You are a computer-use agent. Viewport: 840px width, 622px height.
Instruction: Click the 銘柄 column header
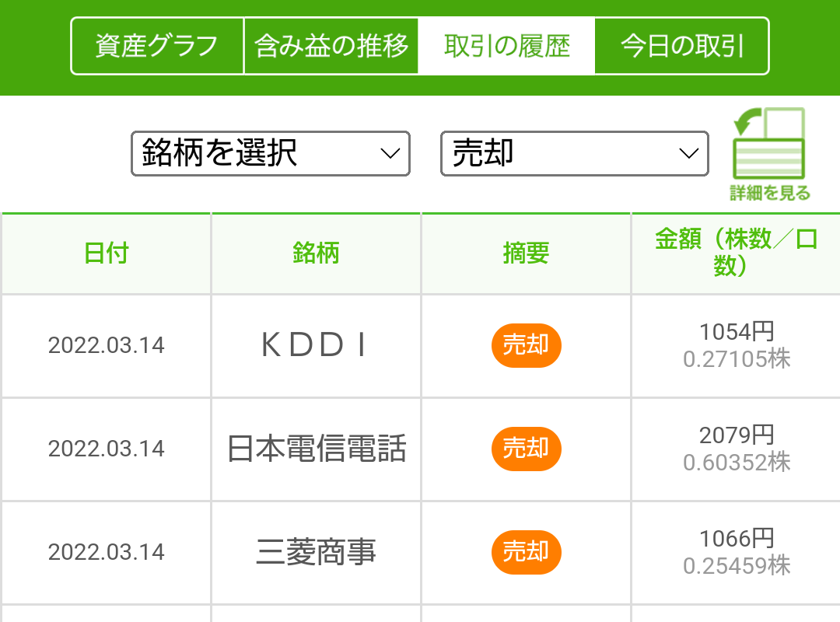[316, 253]
